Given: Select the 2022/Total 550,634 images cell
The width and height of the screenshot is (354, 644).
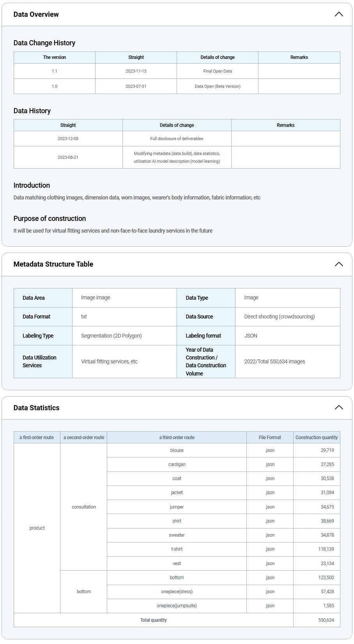Looking at the screenshot, I should pyautogui.click(x=274, y=361).
